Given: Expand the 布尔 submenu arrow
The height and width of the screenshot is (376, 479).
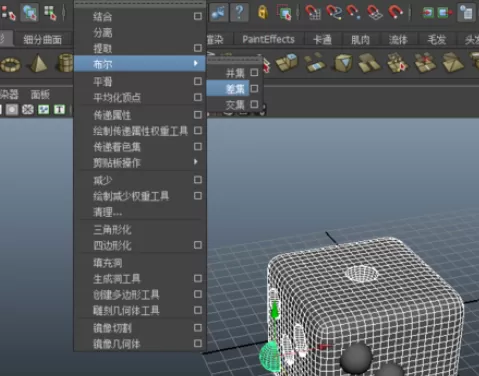Looking at the screenshot, I should [x=196, y=63].
